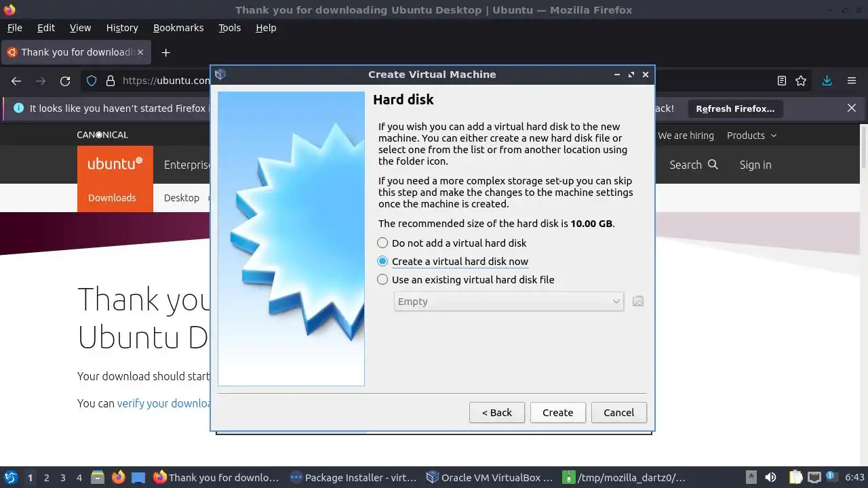The image size is (868, 488).
Task: Click the info icon in notification bar
Action: pyautogui.click(x=18, y=108)
